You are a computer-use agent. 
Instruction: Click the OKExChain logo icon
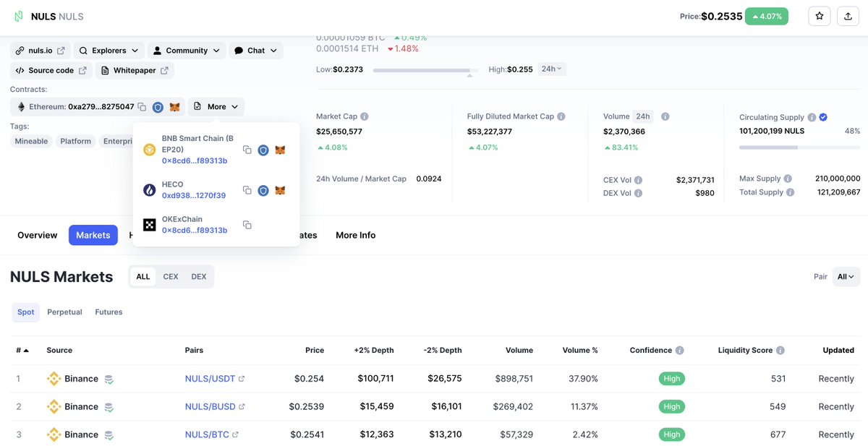pos(149,225)
